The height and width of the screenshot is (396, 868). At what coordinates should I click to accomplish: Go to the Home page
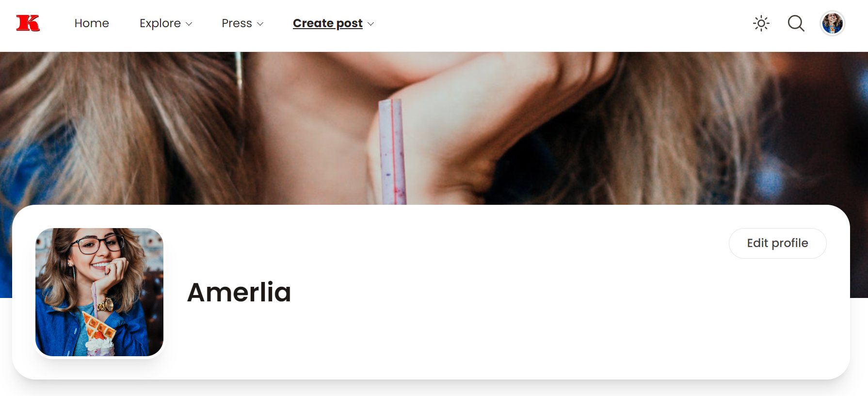click(92, 23)
